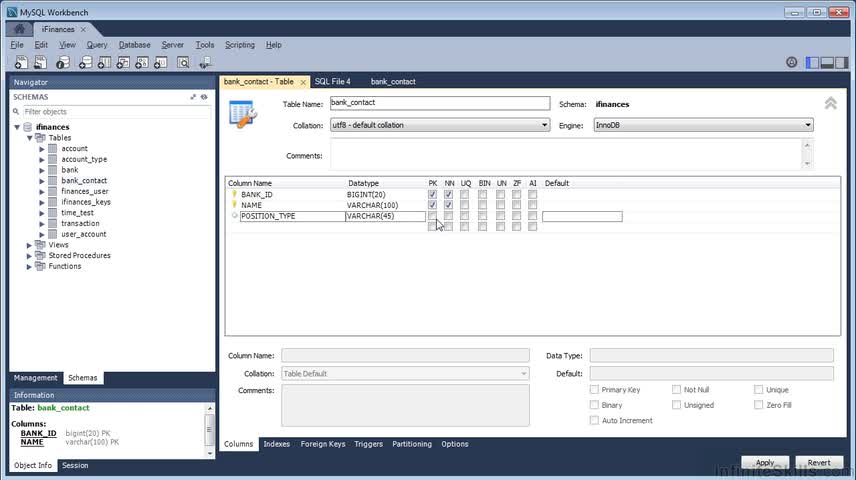Open the Query menu
Image resolution: width=856 pixels, height=480 pixels.
[97, 45]
